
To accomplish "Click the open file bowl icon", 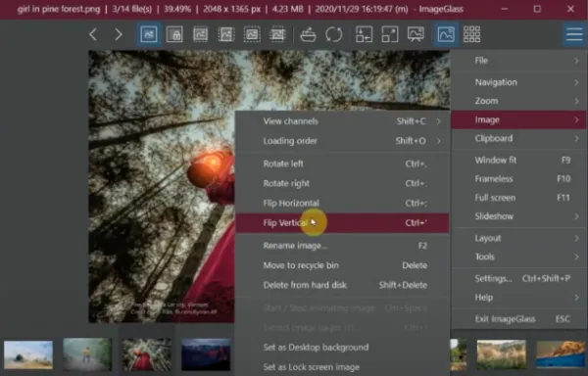I will (309, 34).
